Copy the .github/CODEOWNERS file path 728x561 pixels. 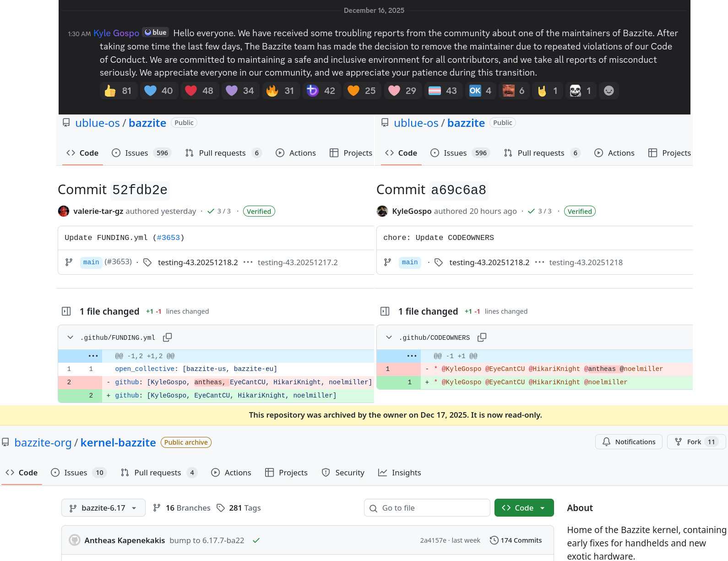(482, 338)
